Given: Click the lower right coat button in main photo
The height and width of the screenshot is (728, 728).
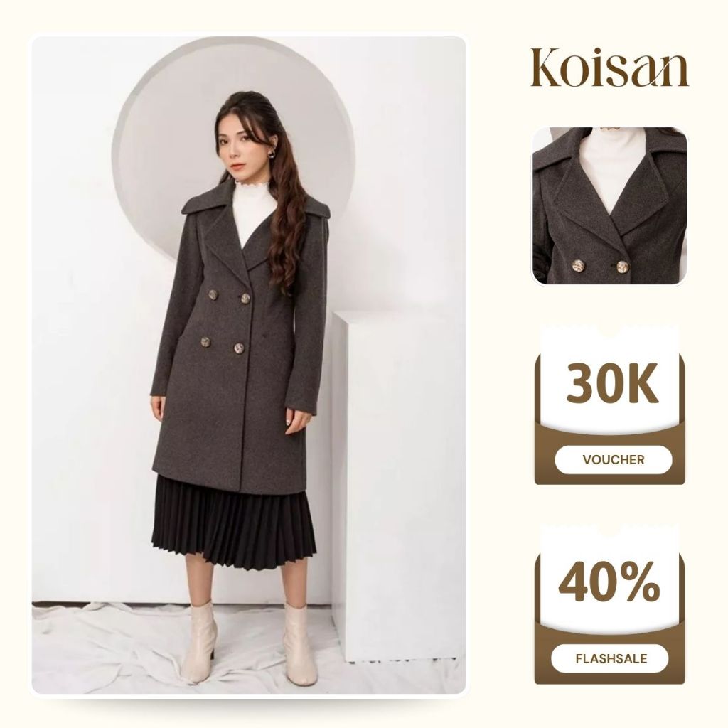Looking at the screenshot, I should pos(239,348).
